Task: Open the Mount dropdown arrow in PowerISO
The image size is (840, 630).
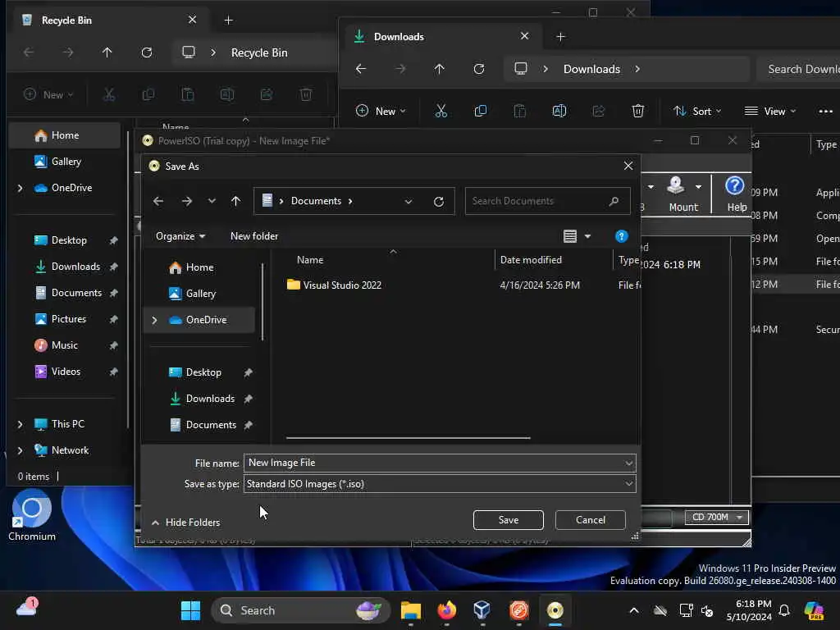Action: (x=699, y=187)
